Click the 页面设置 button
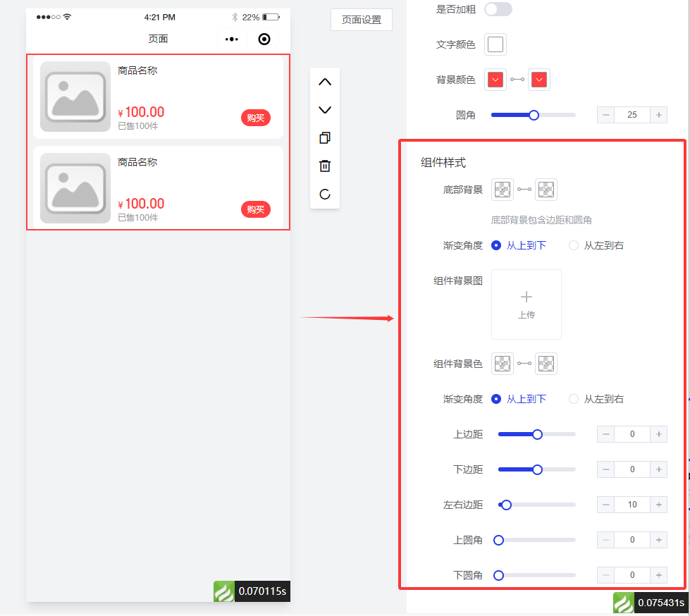Viewport: 690px width, 616px height. (x=361, y=20)
